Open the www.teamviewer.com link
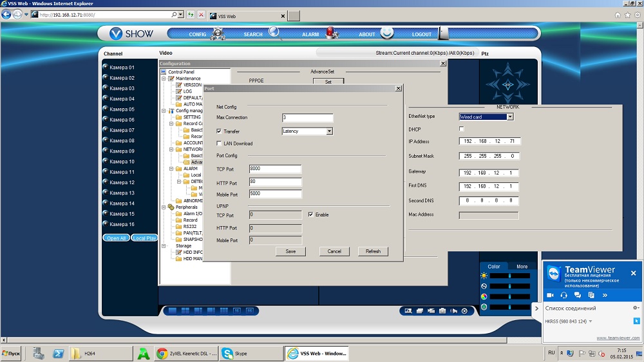This screenshot has width=644, height=362. pyautogui.click(x=618, y=338)
